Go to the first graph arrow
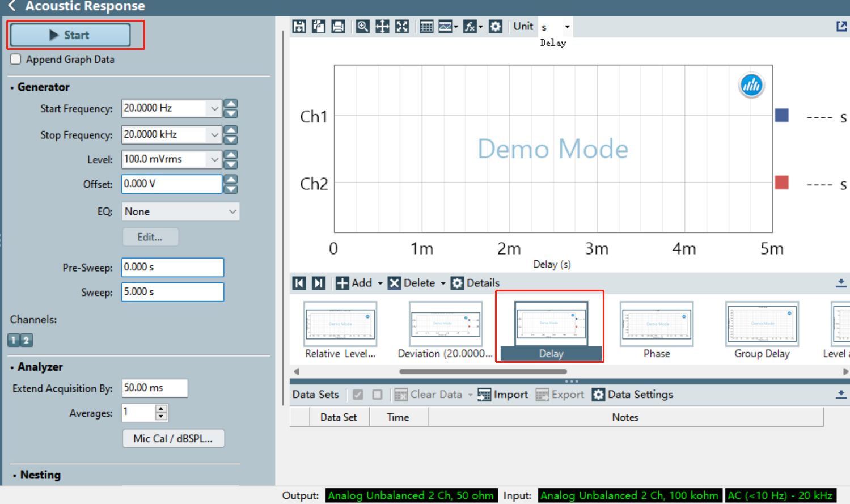 point(299,283)
